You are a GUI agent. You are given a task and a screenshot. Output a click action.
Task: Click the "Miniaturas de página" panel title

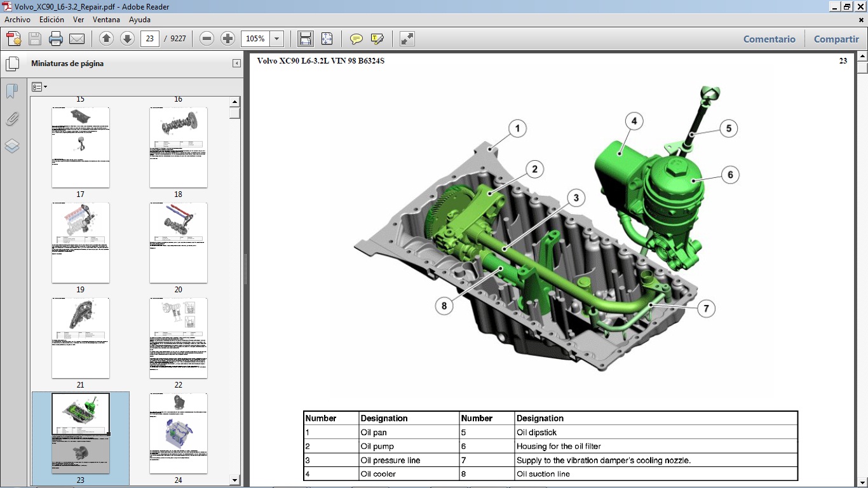pos(67,64)
